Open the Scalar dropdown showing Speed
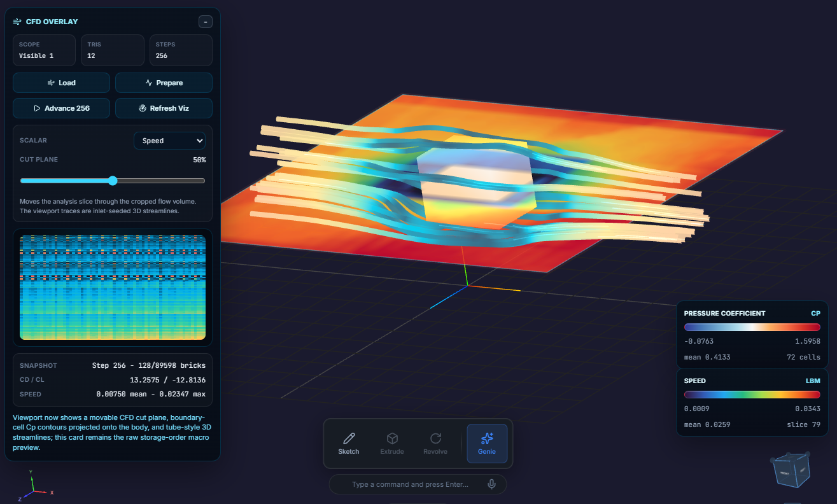This screenshot has width=837, height=504. [169, 140]
